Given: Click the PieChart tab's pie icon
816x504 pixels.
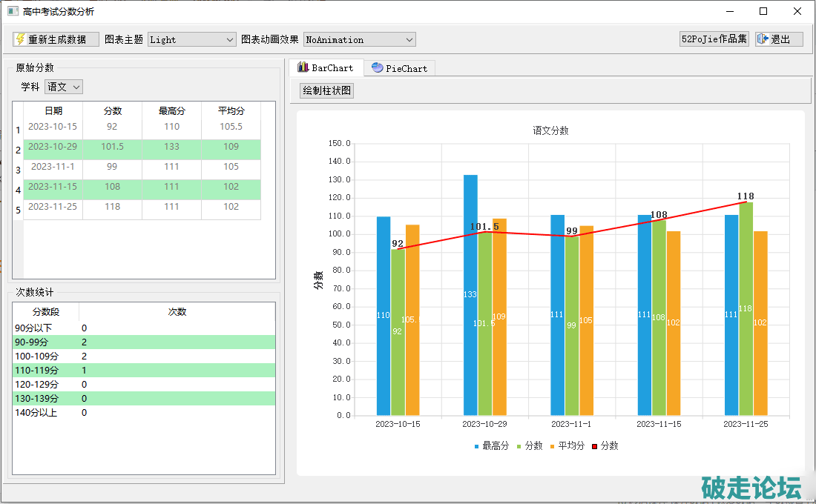Looking at the screenshot, I should click(378, 68).
